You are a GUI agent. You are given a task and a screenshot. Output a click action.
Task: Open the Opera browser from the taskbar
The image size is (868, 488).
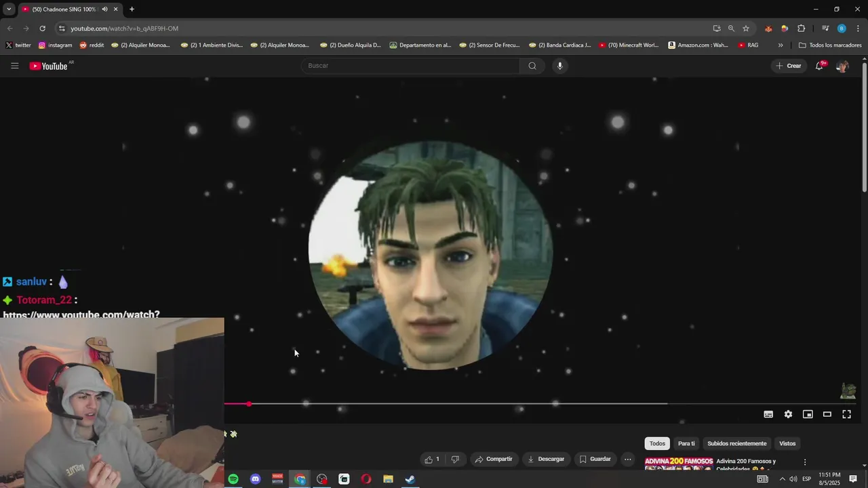[366, 479]
